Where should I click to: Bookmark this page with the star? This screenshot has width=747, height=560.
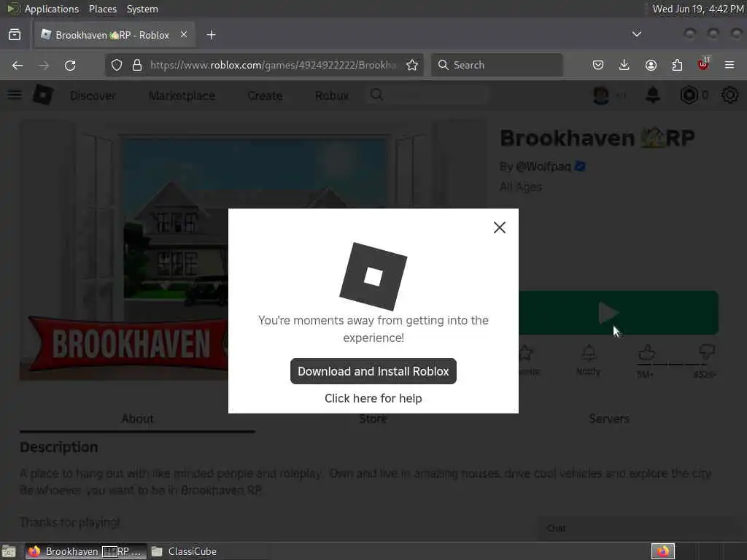(x=412, y=65)
